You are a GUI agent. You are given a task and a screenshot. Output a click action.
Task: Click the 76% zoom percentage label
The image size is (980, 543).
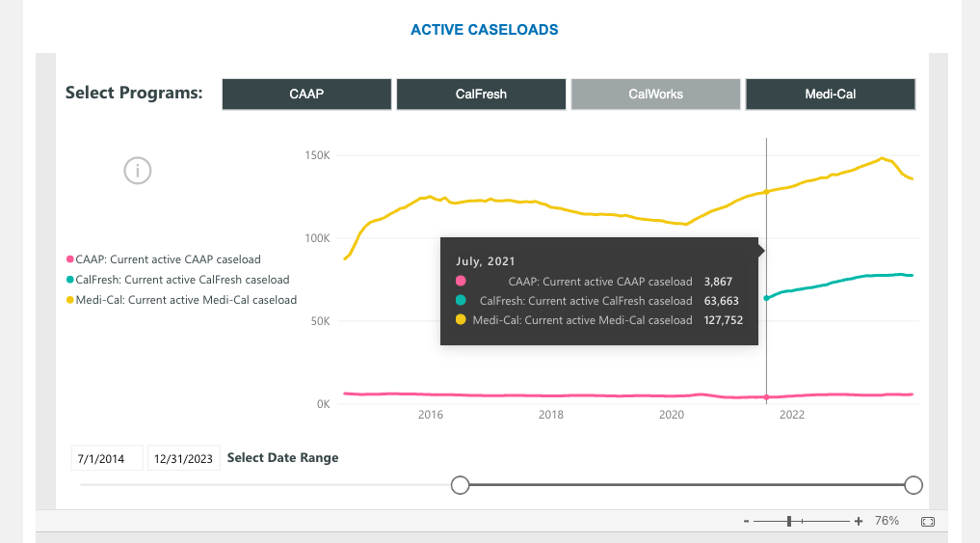click(x=887, y=521)
